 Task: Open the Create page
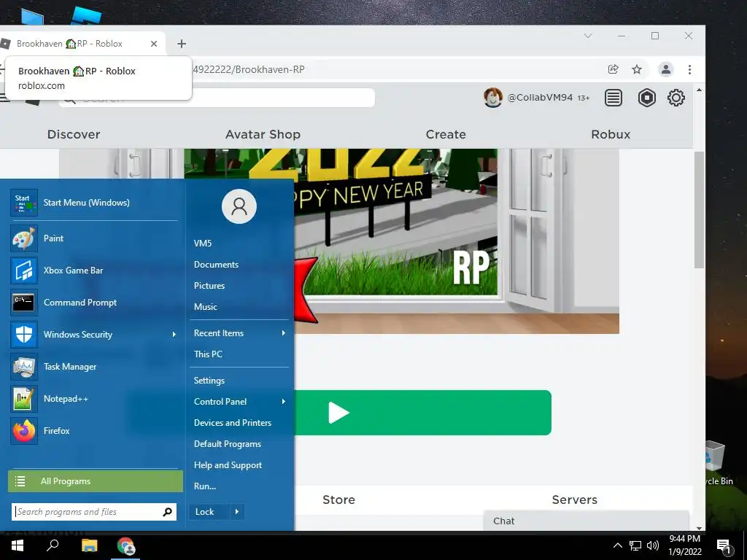click(446, 134)
